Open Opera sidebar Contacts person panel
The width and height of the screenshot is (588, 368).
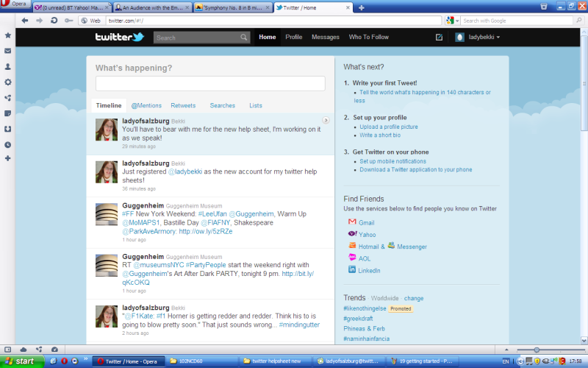[x=7, y=66]
